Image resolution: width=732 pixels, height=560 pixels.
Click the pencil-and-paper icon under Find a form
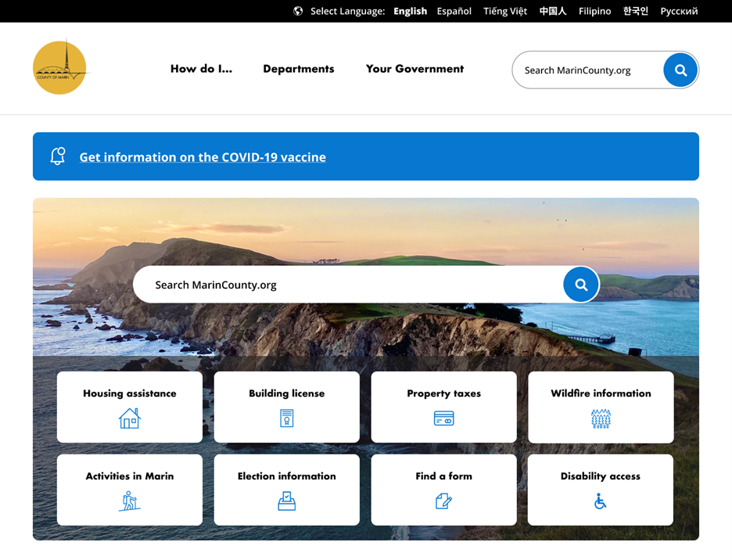[443, 501]
